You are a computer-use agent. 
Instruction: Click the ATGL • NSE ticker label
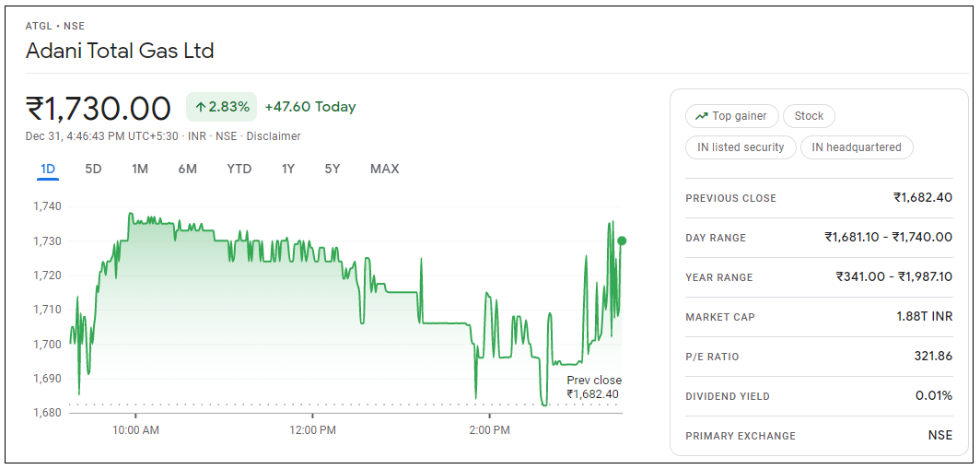tap(55, 26)
